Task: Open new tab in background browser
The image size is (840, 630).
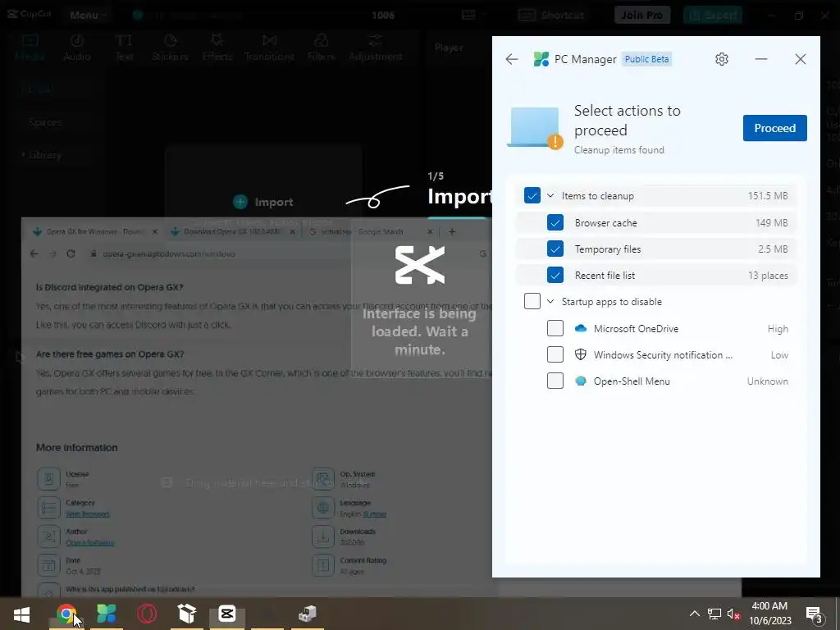Action: click(x=452, y=232)
